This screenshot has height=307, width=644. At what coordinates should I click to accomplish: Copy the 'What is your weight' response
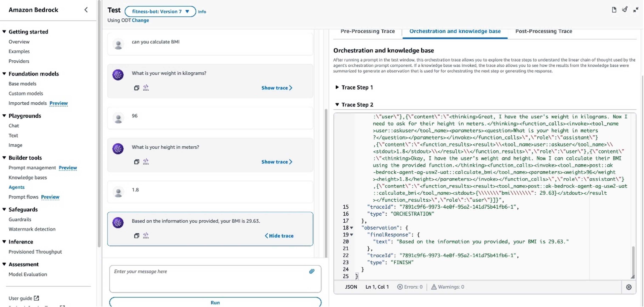[136, 88]
